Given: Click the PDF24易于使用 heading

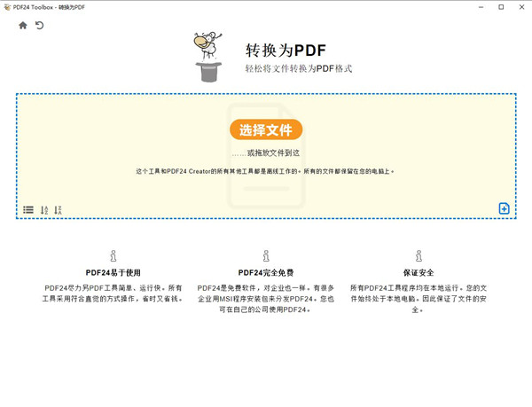Looking at the screenshot, I should click(113, 273).
